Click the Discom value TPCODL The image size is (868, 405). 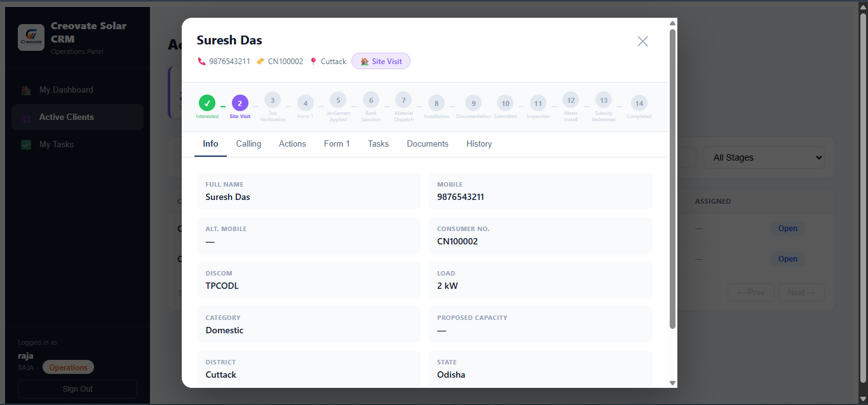[222, 286]
